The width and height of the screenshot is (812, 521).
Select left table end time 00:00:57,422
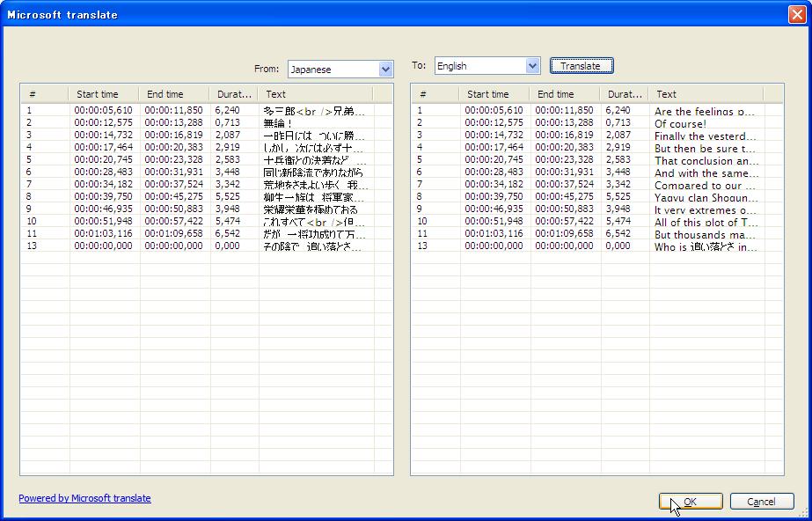pyautogui.click(x=173, y=221)
